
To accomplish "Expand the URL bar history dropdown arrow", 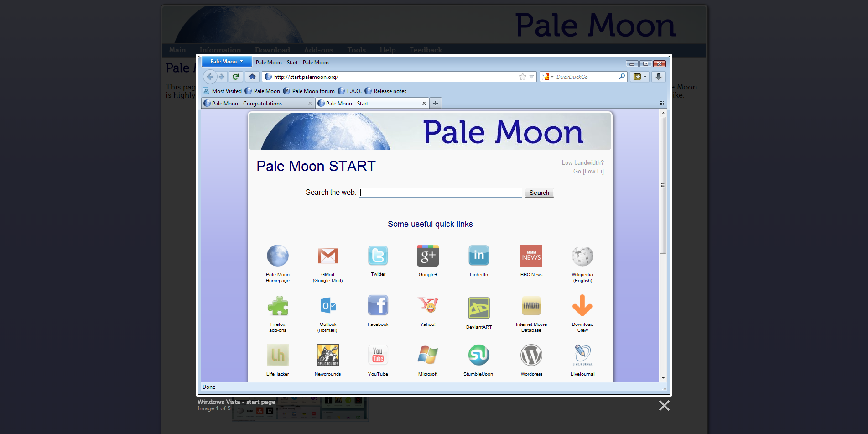I will (x=531, y=77).
